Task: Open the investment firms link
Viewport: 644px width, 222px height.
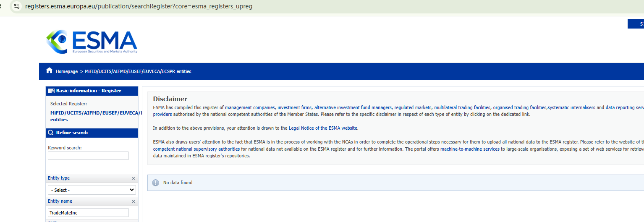Action: 295,107
